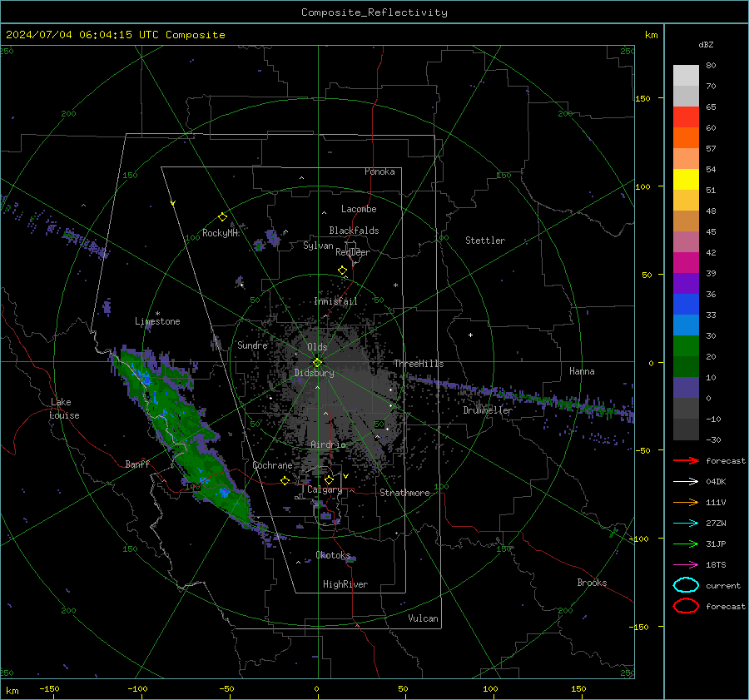Click the Calgary city label

point(325,489)
